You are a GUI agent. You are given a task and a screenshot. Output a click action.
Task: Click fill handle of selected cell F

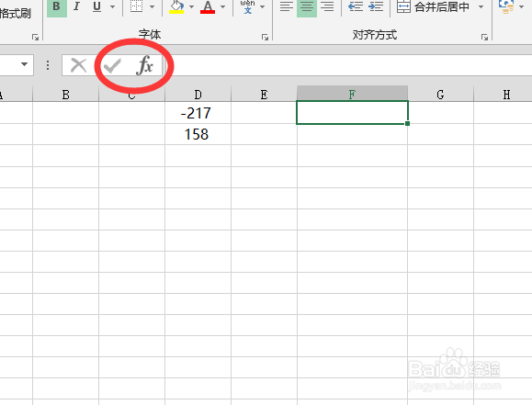pyautogui.click(x=407, y=123)
